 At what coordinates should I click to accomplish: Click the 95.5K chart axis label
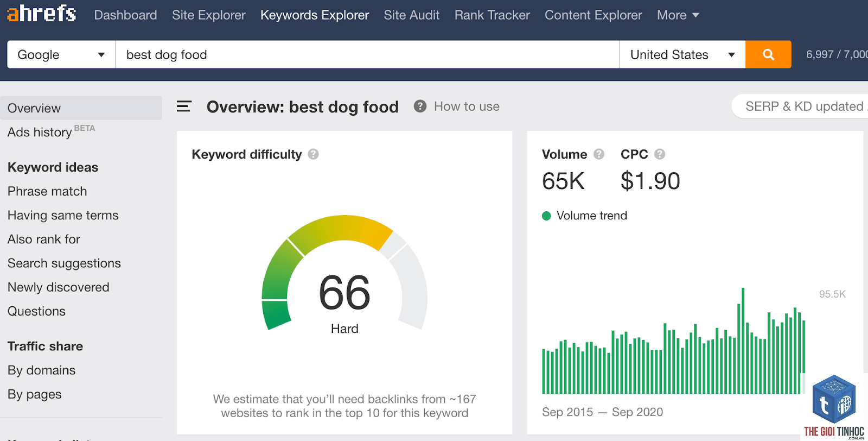832,294
